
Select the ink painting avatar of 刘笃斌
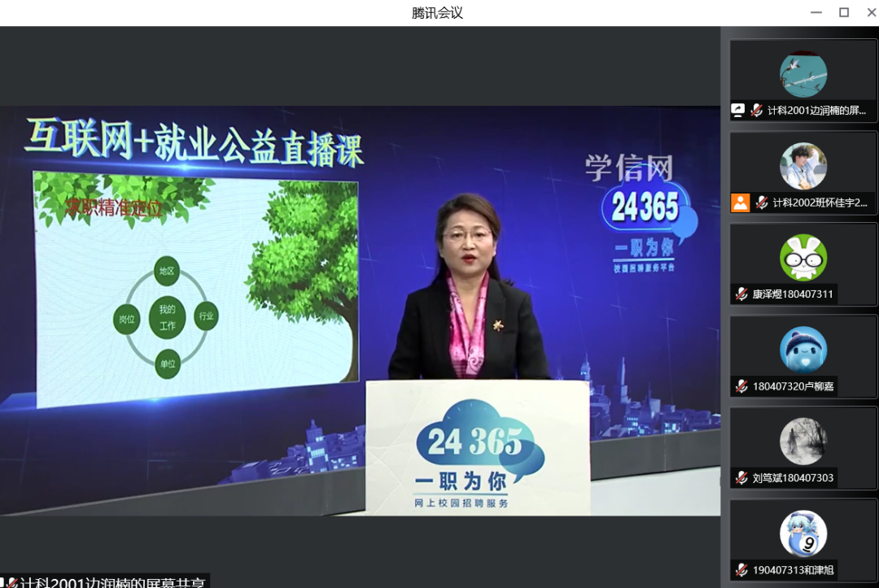click(802, 442)
